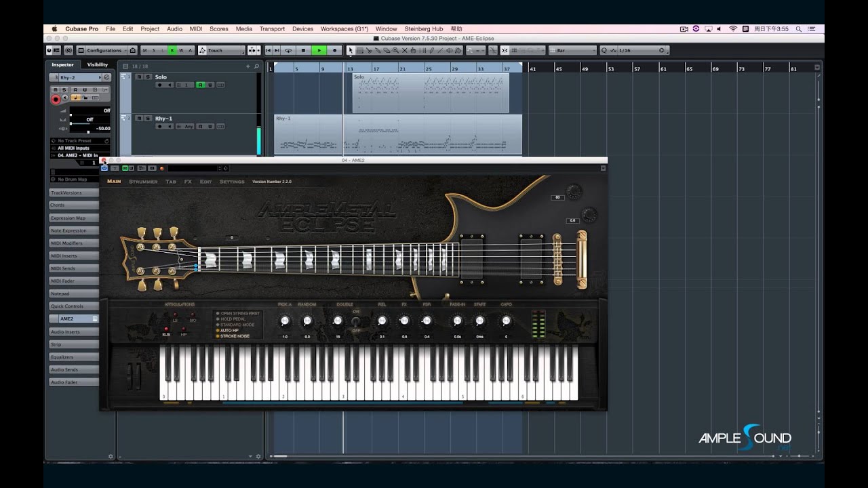Add a track with the plus icon
Screen dimensions: 868x488
coord(249,66)
